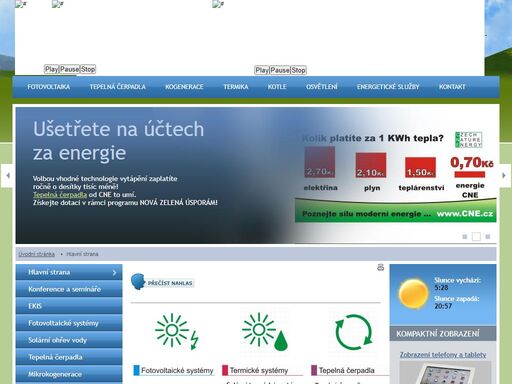Viewport: 512px width, 384px height.
Task: Click the left Stop button in the header
Action: tap(88, 69)
